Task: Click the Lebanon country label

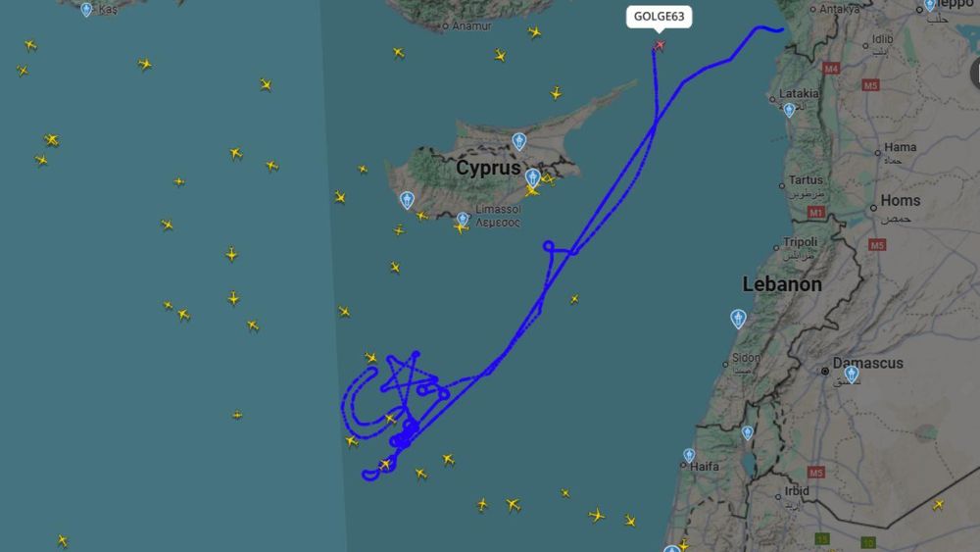Action: [x=782, y=284]
